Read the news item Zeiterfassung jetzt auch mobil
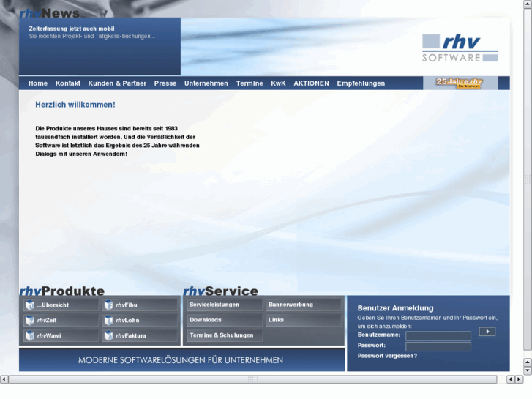The width and height of the screenshot is (532, 399). 72,29
